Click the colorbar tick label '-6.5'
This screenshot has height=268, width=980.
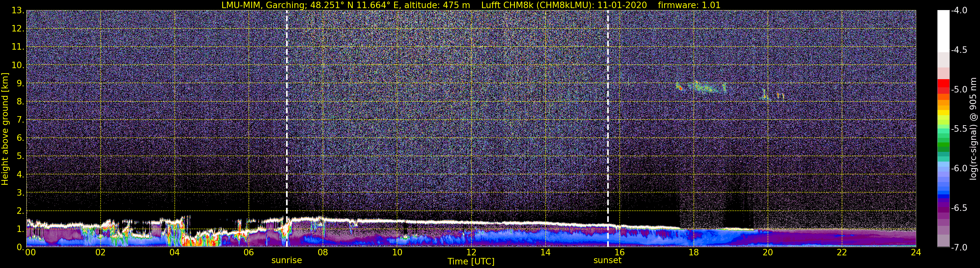pos(959,208)
